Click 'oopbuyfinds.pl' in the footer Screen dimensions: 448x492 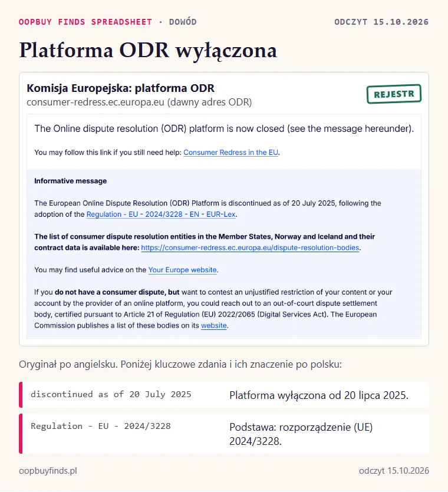pyautogui.click(x=48, y=471)
